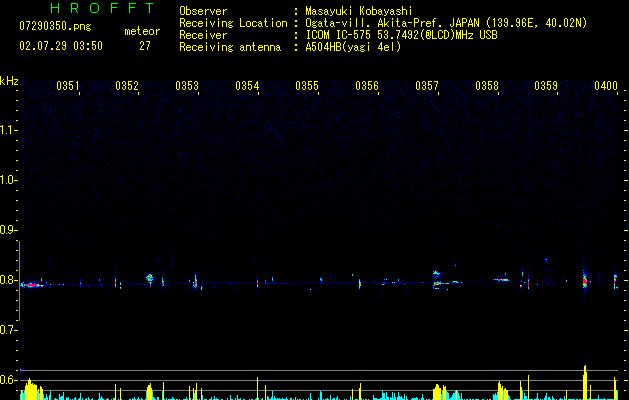Click the long meteor echo at spectrogram start
Image resolution: width=629 pixels, height=400 pixels.
(x=33, y=285)
